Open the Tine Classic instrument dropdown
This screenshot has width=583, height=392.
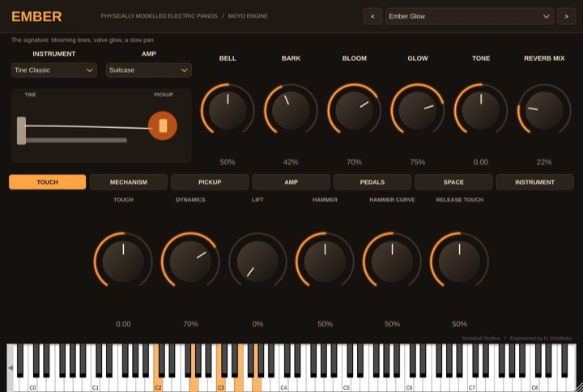pos(54,70)
